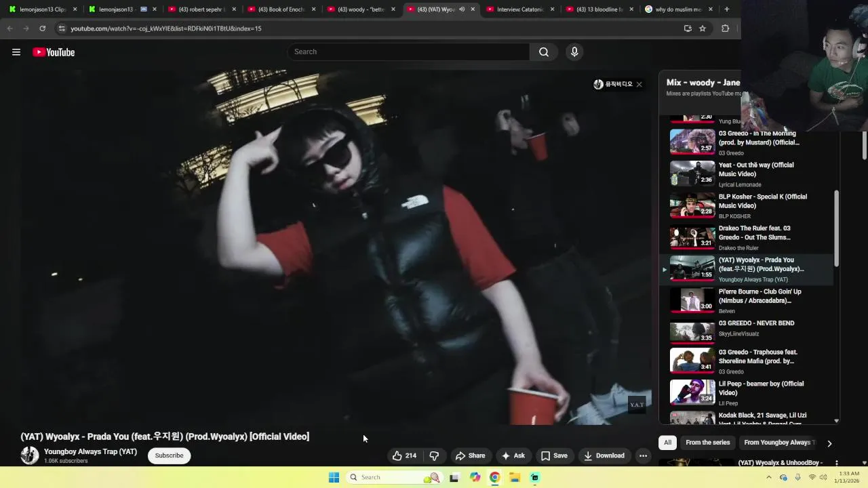Viewport: 868px width, 488px height.
Task: Open the Wi-Fi network tray icon
Action: click(x=812, y=477)
